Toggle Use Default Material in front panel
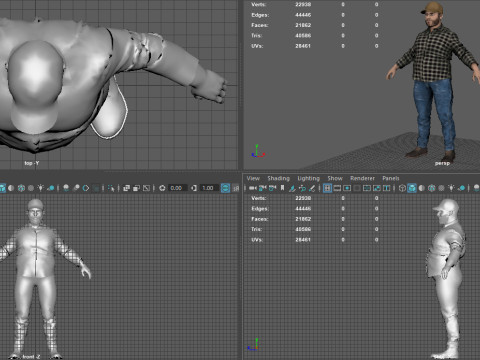The width and height of the screenshot is (480, 360). point(11,188)
